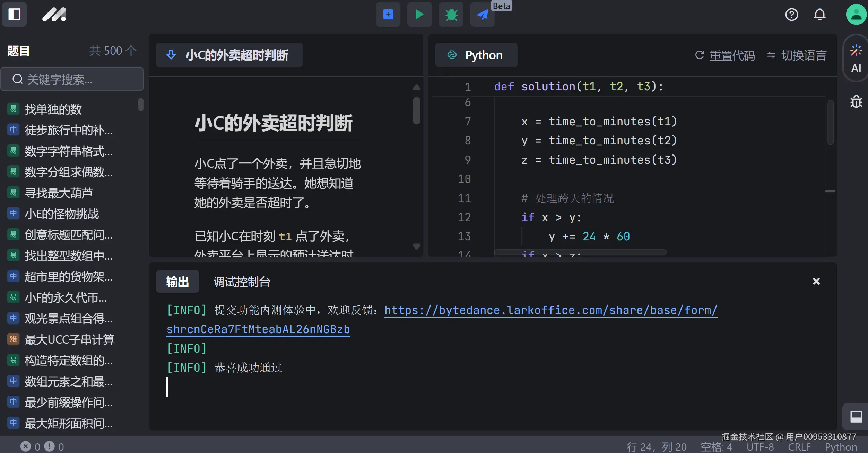Open problem 创意标题匹配问...
The image size is (868, 453).
pos(68,235)
